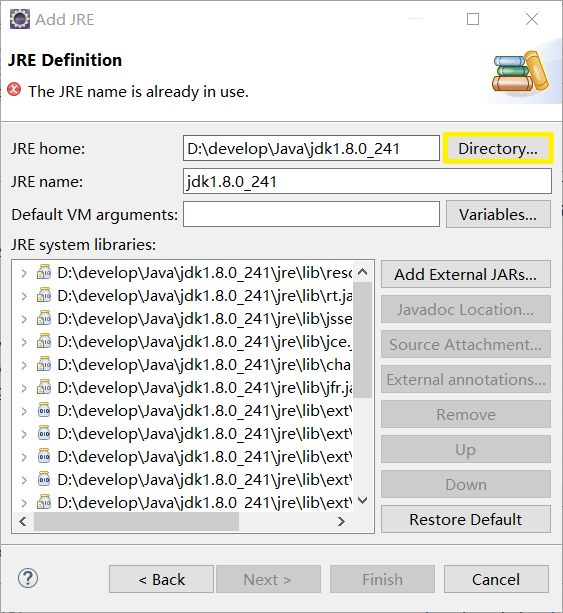Screen dimensions: 563x613
Task: Click the jar icon of the lib\rt.ja library
Action: [44, 295]
